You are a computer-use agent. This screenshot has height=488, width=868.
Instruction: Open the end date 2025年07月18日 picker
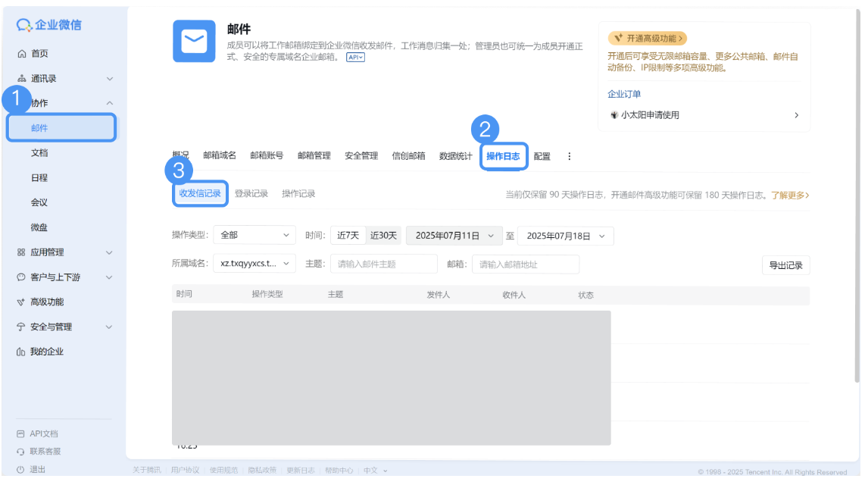[565, 236]
